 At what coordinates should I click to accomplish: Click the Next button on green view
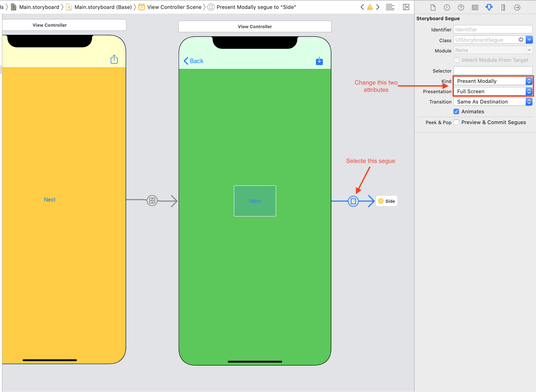click(x=255, y=201)
